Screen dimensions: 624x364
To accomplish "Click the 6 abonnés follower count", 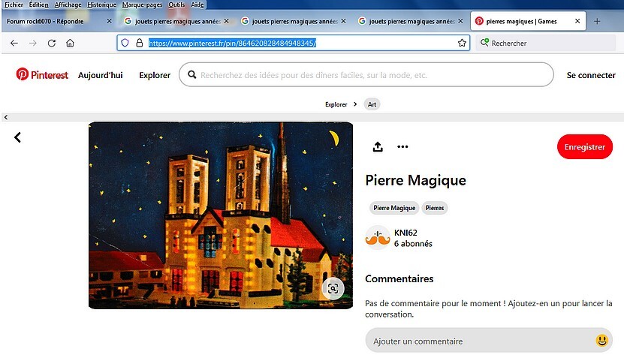I will tap(413, 243).
